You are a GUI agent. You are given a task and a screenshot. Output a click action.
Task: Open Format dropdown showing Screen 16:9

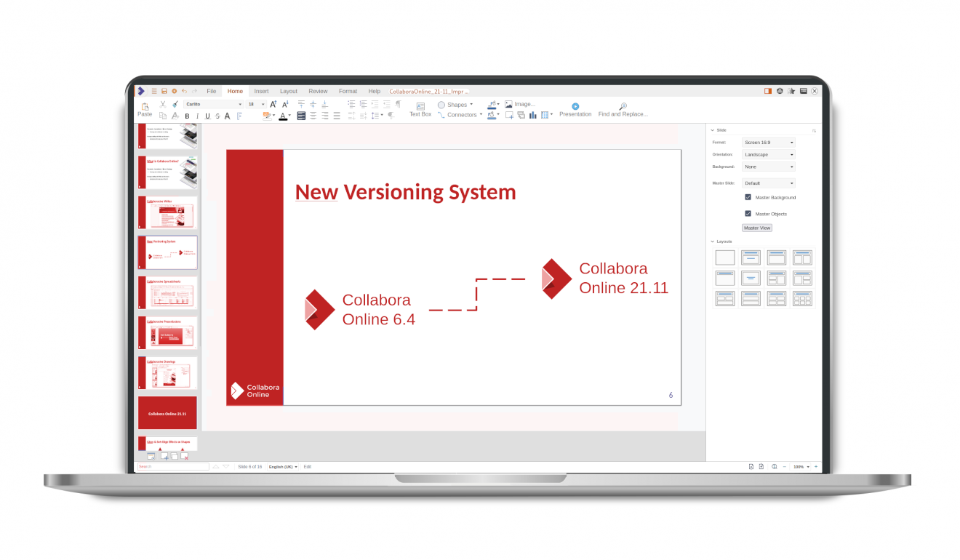pos(769,143)
